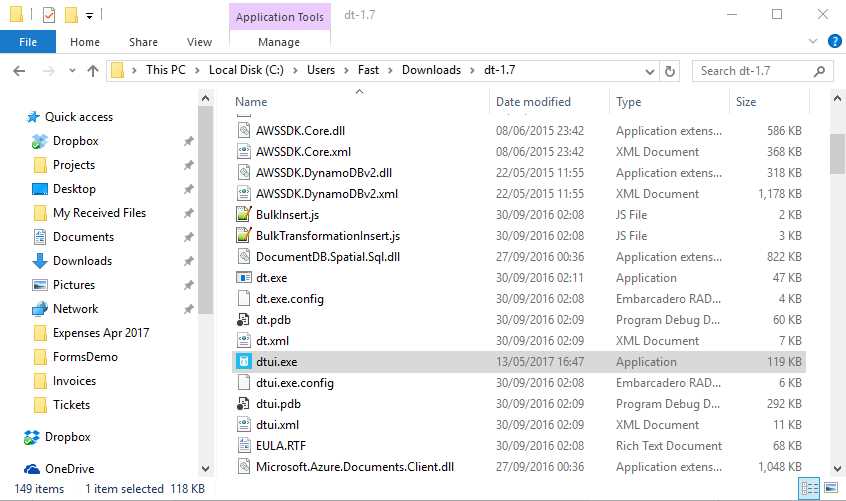Expand the ribbon with the chevron

[x=813, y=42]
